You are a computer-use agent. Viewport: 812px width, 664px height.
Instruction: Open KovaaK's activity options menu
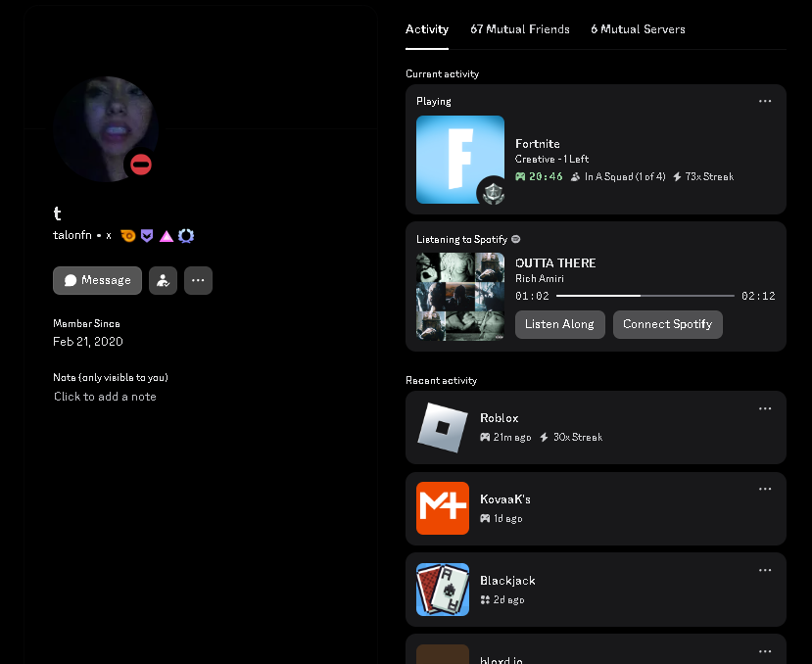click(x=765, y=489)
